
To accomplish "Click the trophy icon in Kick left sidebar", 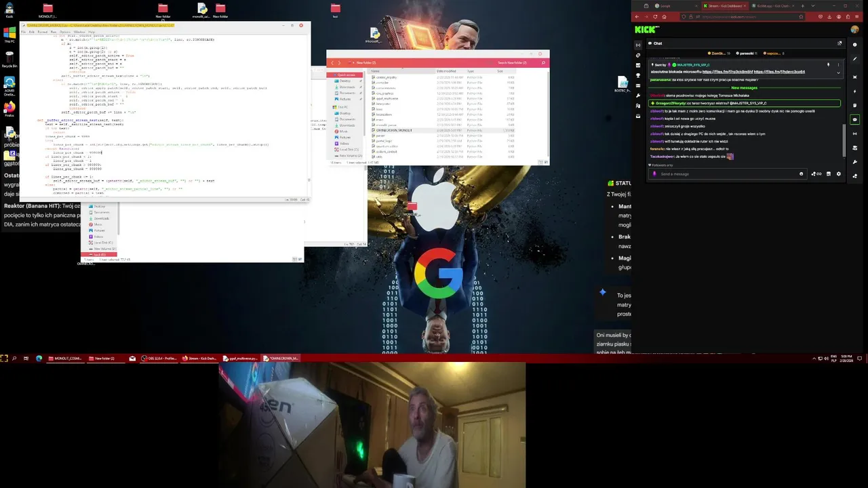I will pos(638,75).
